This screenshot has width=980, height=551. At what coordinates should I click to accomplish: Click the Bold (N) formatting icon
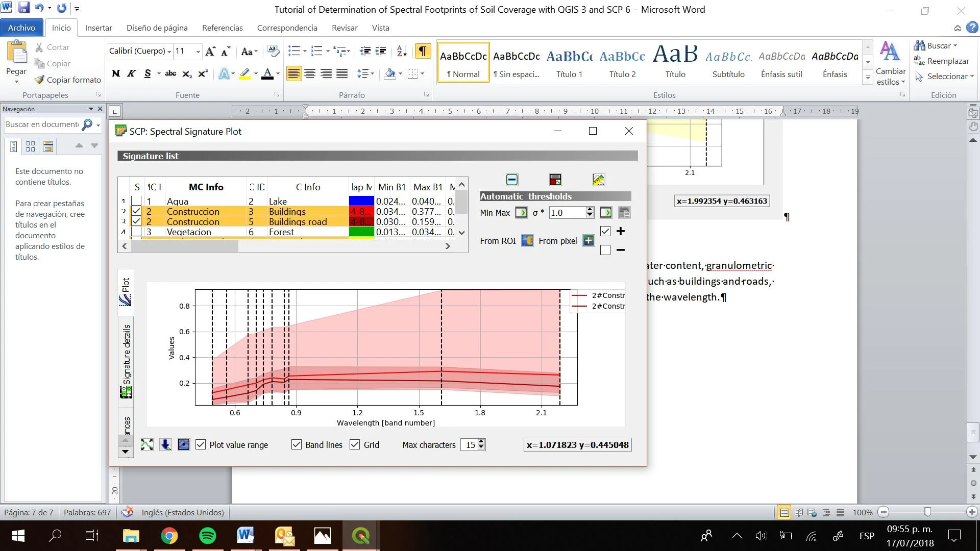[116, 74]
